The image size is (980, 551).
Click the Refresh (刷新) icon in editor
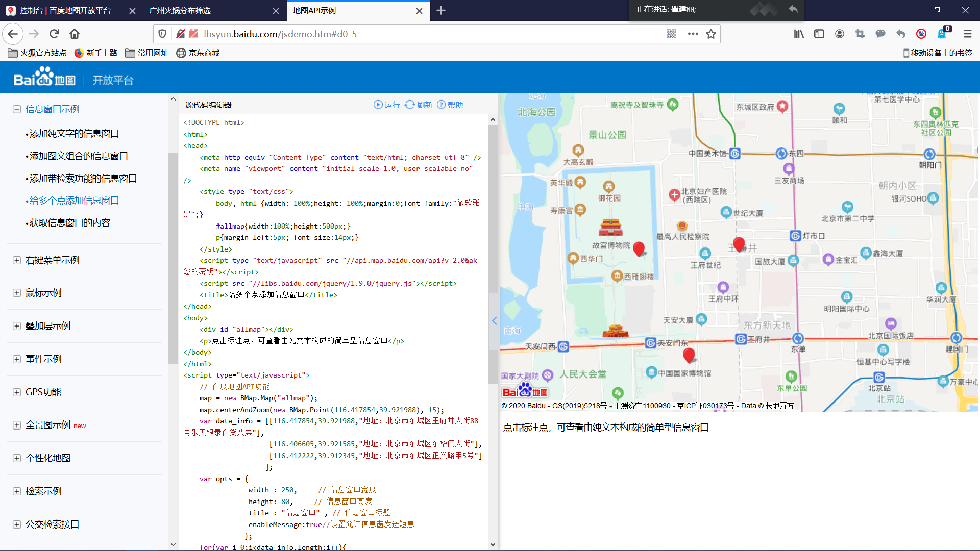coord(409,105)
